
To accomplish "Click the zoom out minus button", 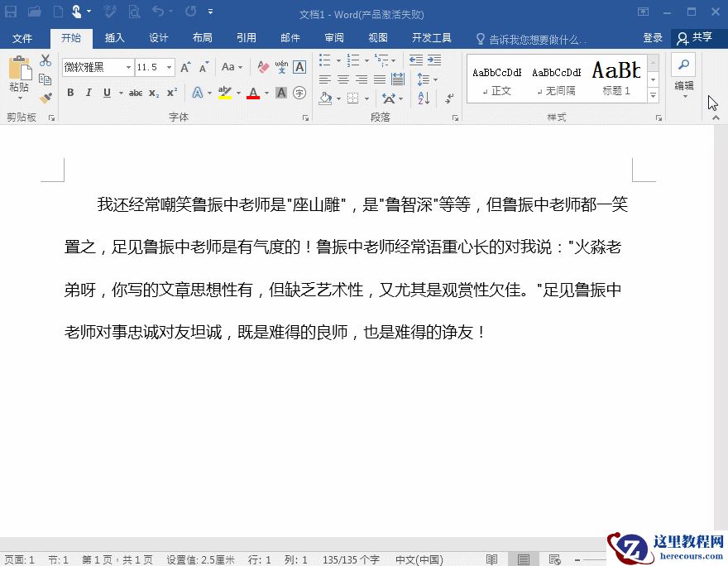I will click(x=577, y=560).
